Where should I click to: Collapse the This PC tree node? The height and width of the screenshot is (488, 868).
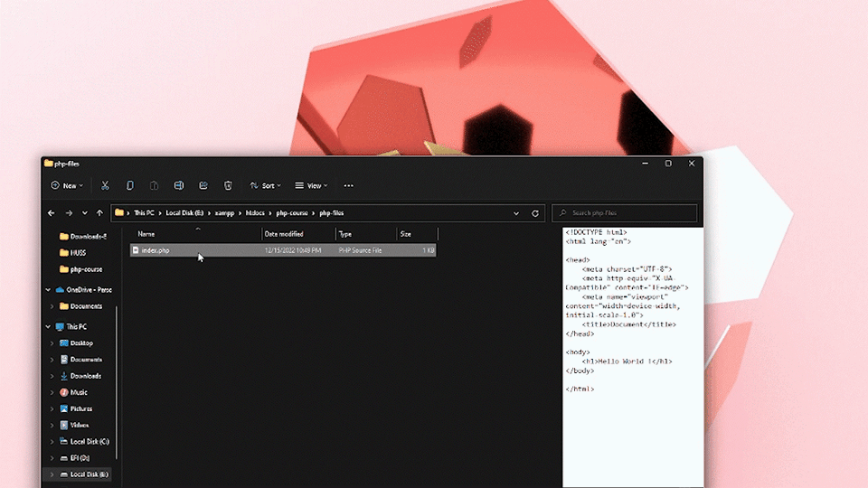pyautogui.click(x=48, y=327)
